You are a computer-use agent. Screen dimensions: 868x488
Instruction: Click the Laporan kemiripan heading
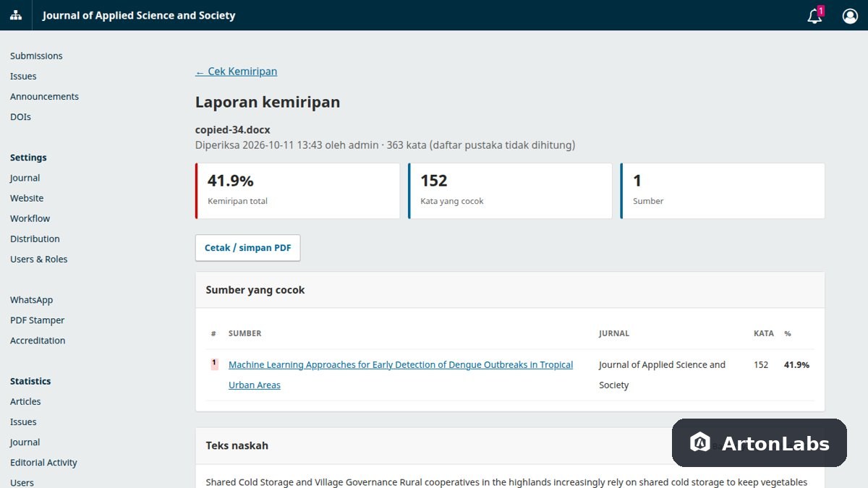pos(268,102)
